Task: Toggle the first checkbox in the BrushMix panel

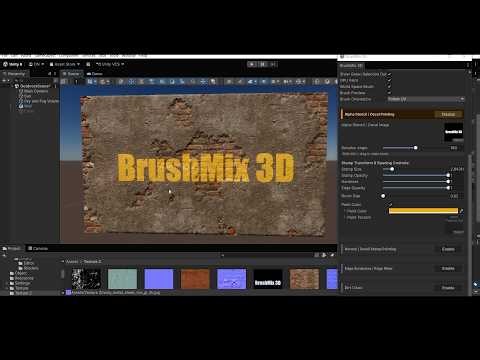Action: point(389,74)
